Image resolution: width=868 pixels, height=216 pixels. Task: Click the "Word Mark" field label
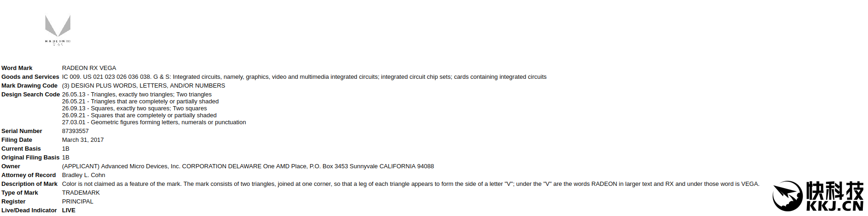17,68
